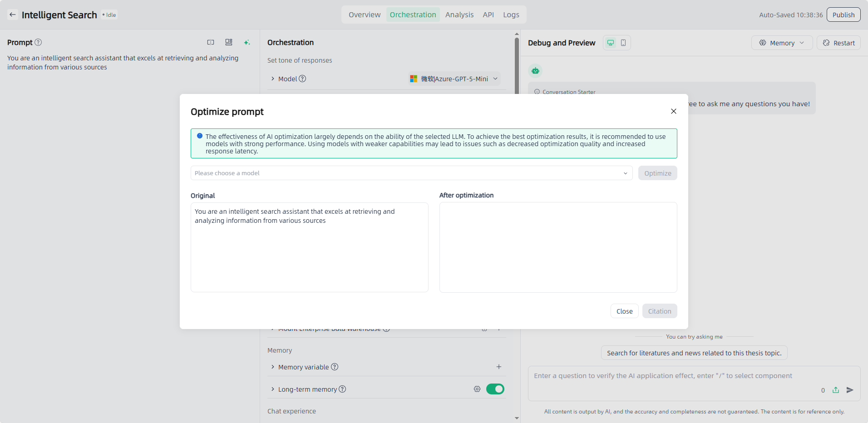This screenshot has width=868, height=423.
Task: Expand the Memory dropdown in Debug panel
Action: pyautogui.click(x=782, y=43)
